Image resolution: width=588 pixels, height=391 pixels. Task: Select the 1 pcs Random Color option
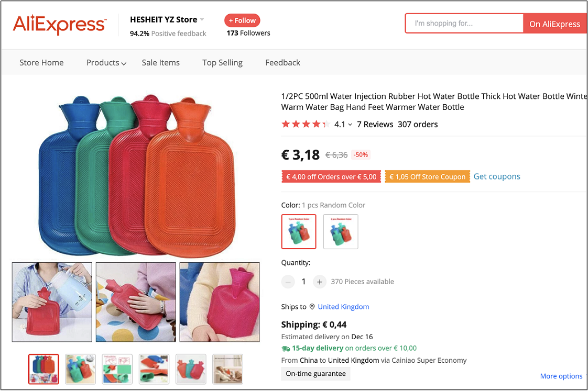[x=299, y=231]
